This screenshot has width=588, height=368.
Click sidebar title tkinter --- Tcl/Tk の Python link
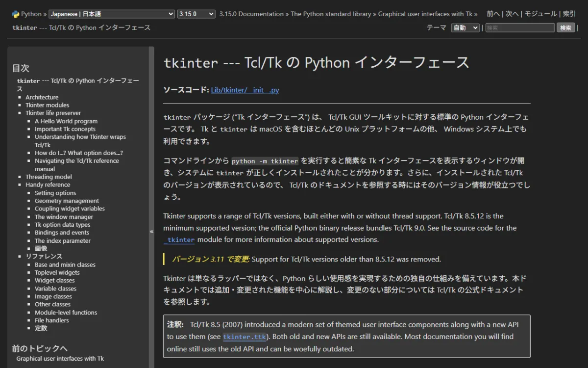78,84
